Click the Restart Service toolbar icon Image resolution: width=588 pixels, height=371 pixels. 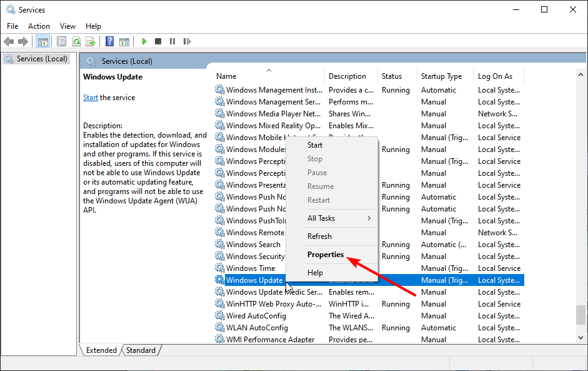tap(187, 41)
